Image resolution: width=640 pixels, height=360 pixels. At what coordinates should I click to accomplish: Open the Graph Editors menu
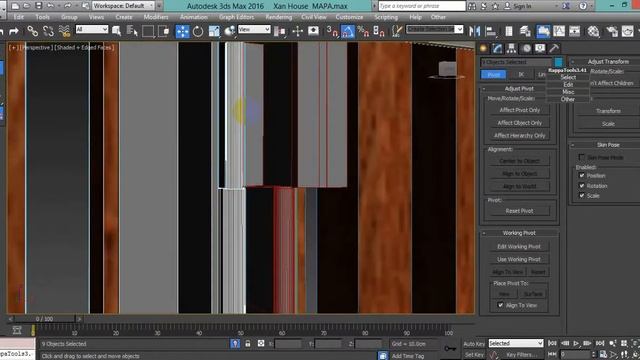point(236,17)
